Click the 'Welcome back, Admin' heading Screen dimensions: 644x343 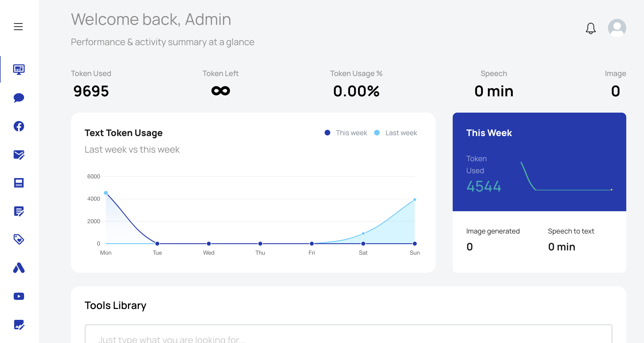click(151, 19)
